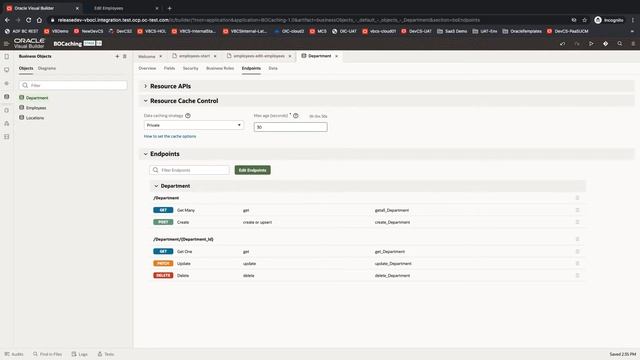Image resolution: width=640 pixels, height=360 pixels.
Task: Open How to set the cache options link
Action: coord(170,136)
